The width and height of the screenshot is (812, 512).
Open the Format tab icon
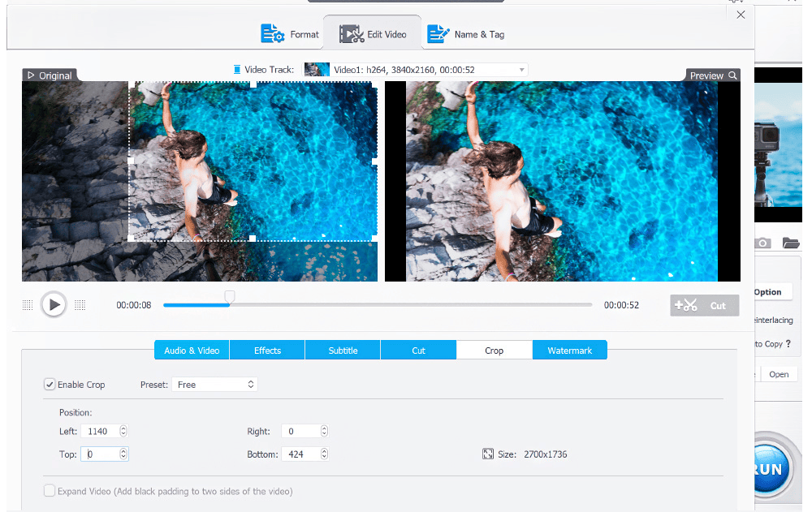pyautogui.click(x=270, y=33)
